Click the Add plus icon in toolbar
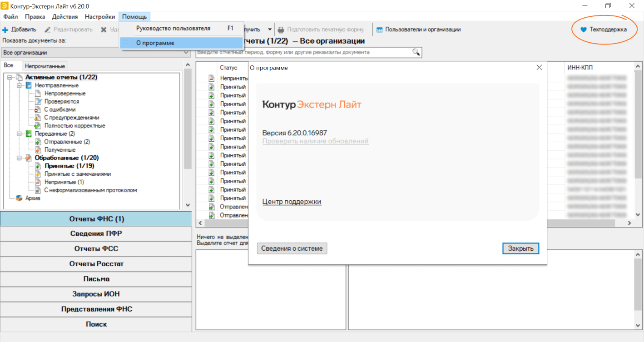This screenshot has height=342, width=644. 5,30
